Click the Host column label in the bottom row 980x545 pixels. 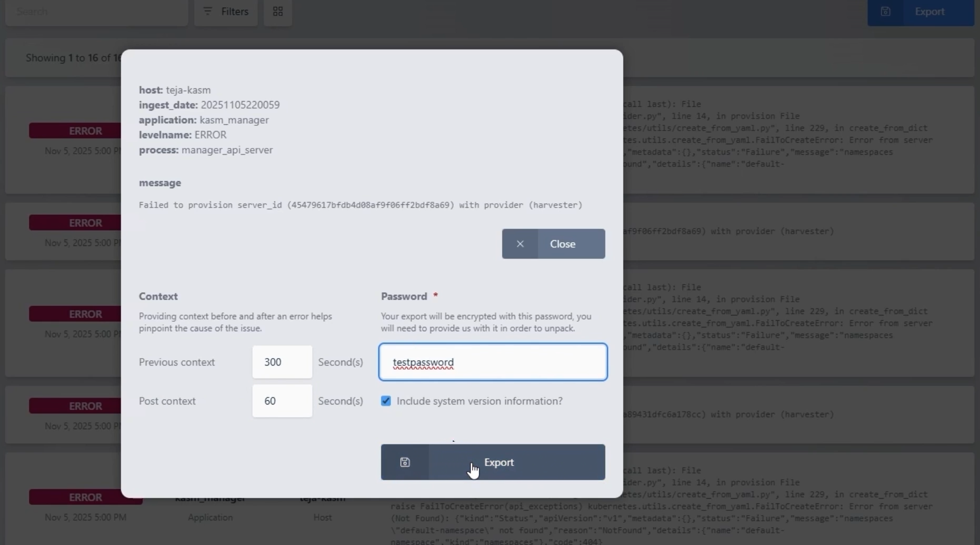[x=322, y=518]
